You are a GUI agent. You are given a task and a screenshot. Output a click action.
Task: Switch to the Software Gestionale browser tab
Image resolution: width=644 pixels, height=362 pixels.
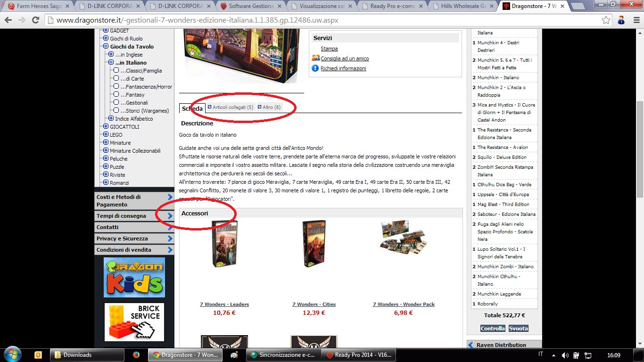[250, 6]
